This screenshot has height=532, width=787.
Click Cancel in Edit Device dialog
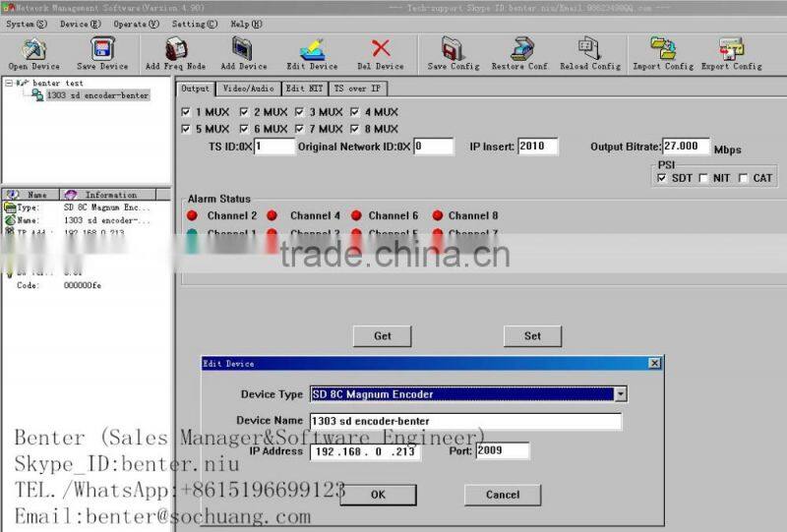click(x=502, y=495)
